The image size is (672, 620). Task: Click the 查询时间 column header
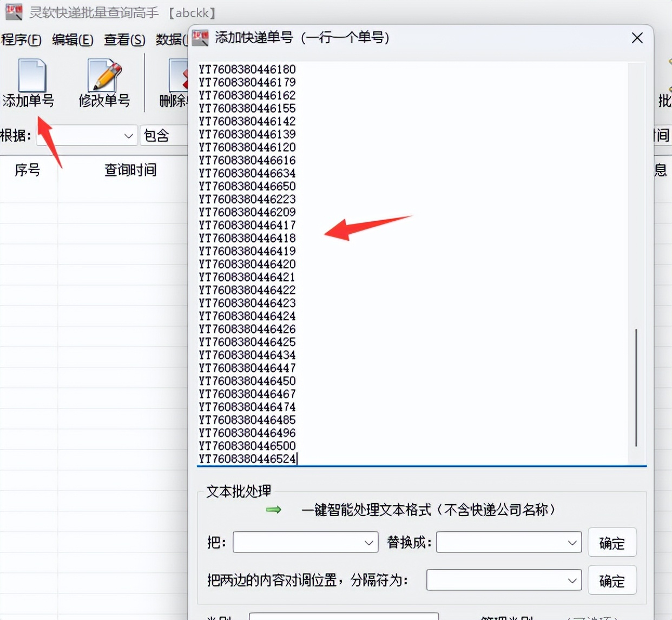tap(130, 170)
